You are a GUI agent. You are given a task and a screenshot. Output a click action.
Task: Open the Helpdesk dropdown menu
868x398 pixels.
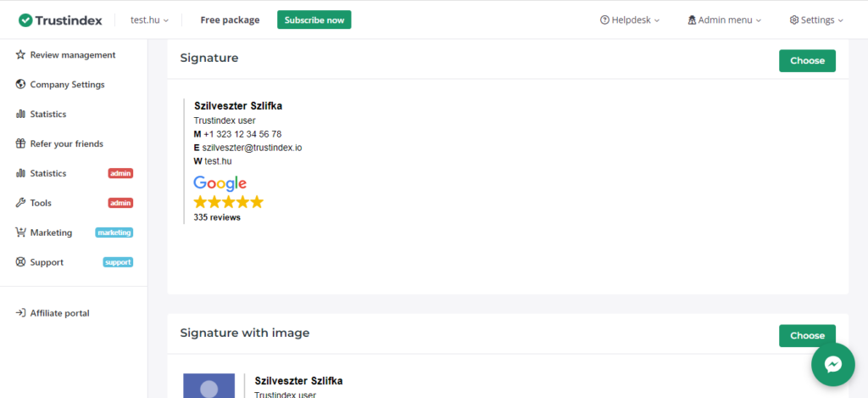(x=629, y=20)
